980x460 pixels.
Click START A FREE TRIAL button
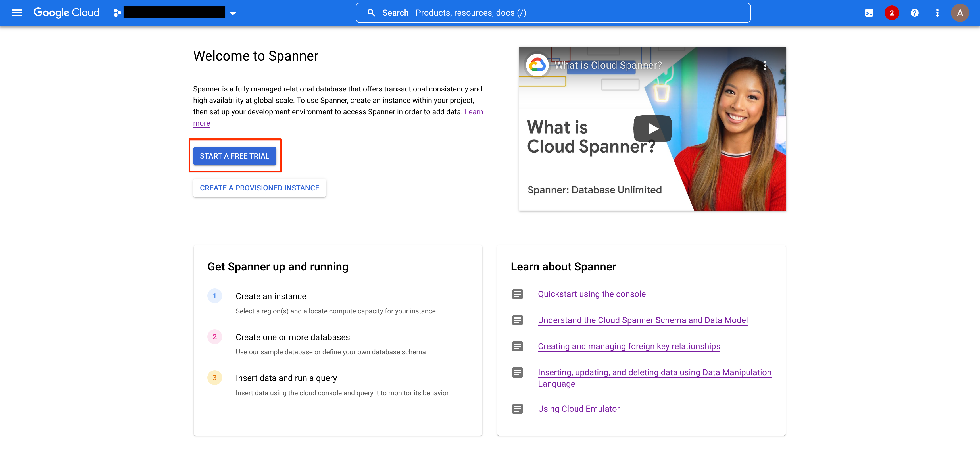point(235,156)
